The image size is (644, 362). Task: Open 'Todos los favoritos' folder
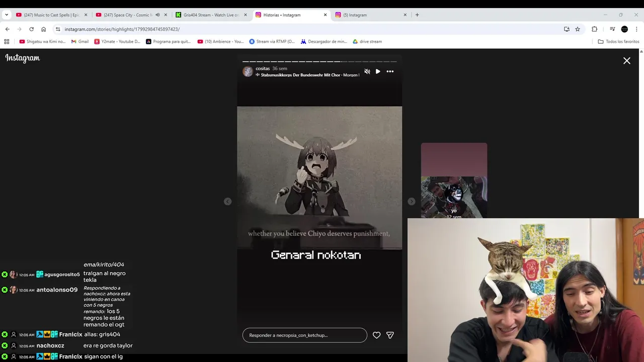point(618,42)
